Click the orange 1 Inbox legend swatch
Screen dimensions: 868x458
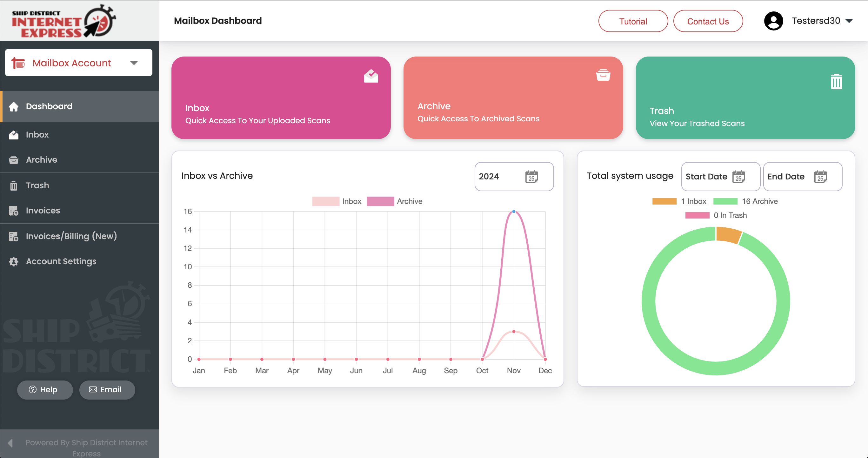coord(664,201)
